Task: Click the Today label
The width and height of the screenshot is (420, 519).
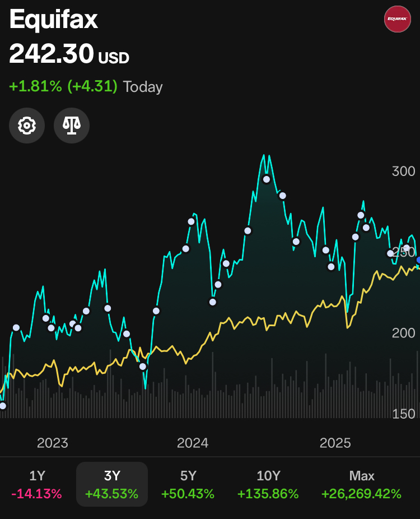Action: 143,87
